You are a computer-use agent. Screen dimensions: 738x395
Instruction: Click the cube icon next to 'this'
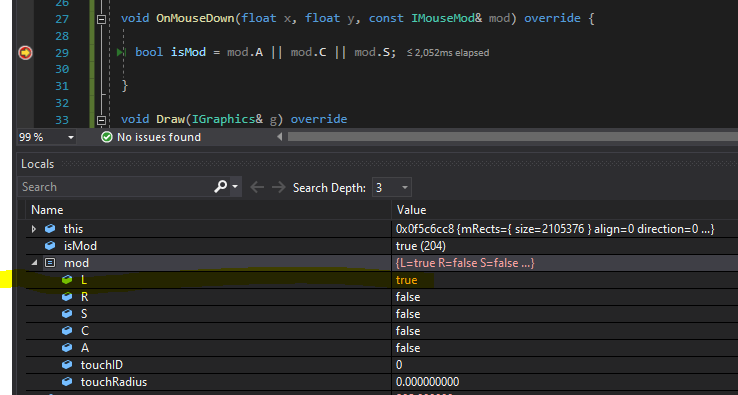coord(50,229)
